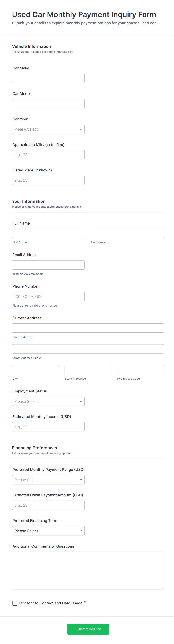Click the Submit Inquiry button
The height and width of the screenshot is (644, 174).
pos(88,629)
